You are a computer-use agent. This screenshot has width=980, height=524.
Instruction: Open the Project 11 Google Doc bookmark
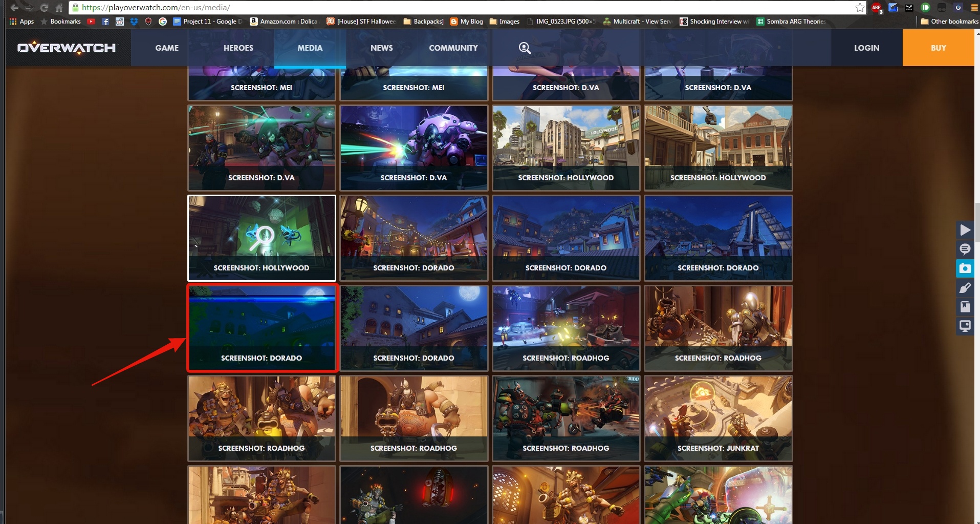[208, 22]
